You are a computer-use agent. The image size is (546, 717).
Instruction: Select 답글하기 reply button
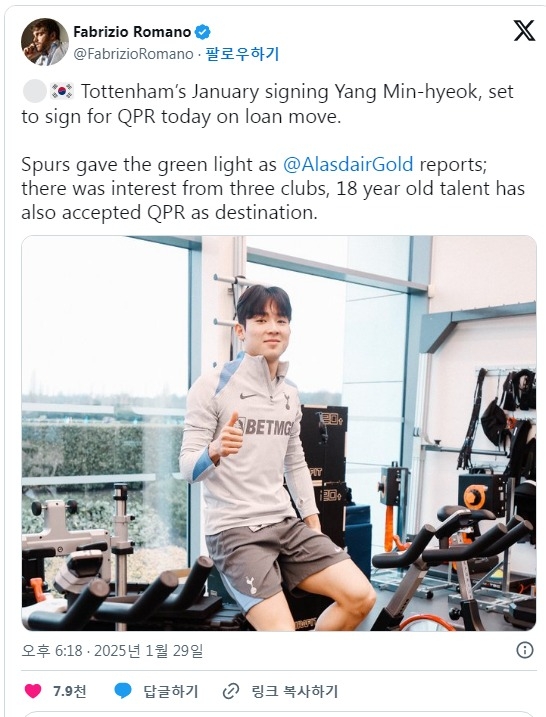[171, 691]
